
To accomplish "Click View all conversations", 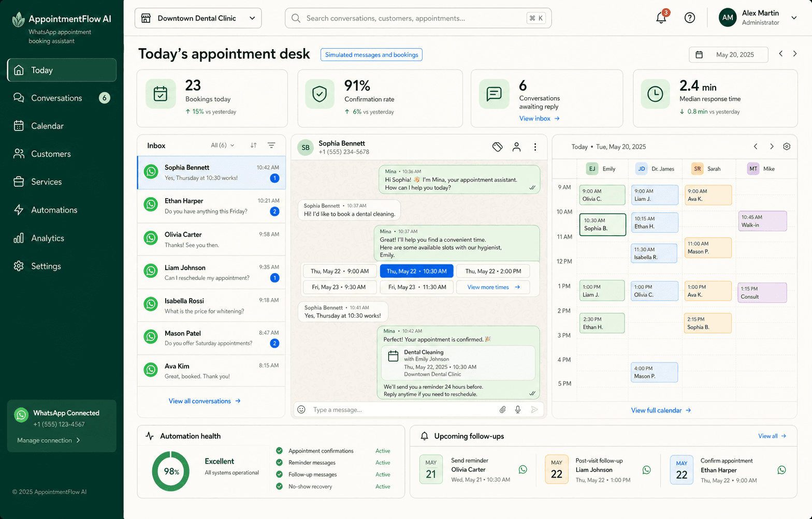I will coord(205,401).
